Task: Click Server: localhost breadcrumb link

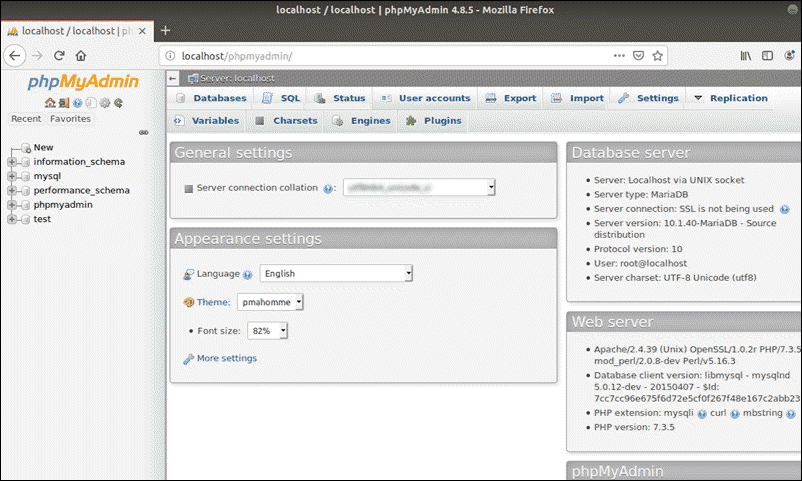Action: point(237,78)
